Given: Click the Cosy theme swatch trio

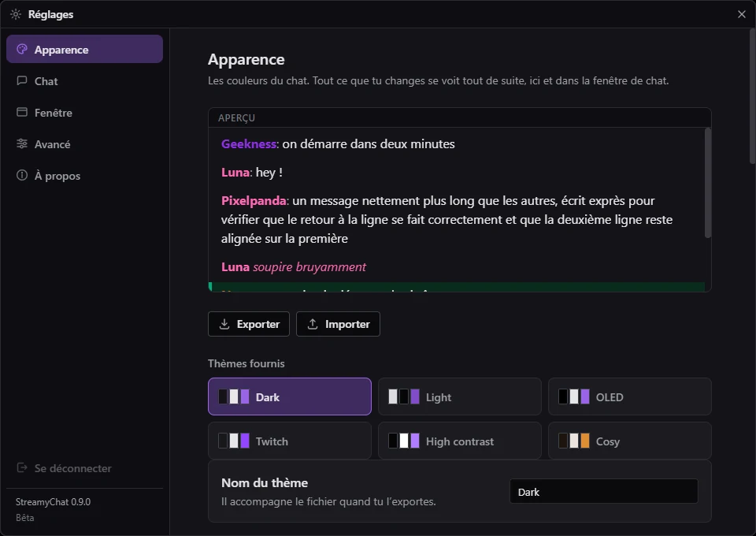Looking at the screenshot, I should (574, 441).
